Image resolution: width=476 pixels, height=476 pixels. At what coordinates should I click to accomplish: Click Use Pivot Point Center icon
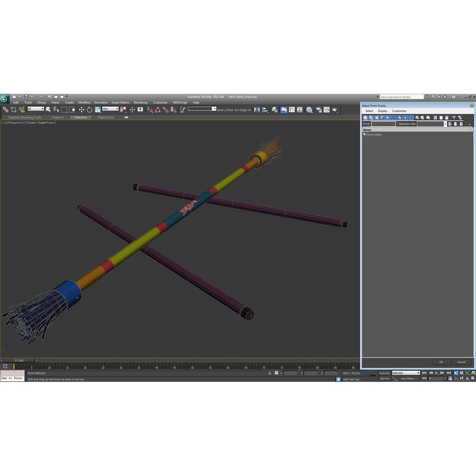[x=123, y=110]
